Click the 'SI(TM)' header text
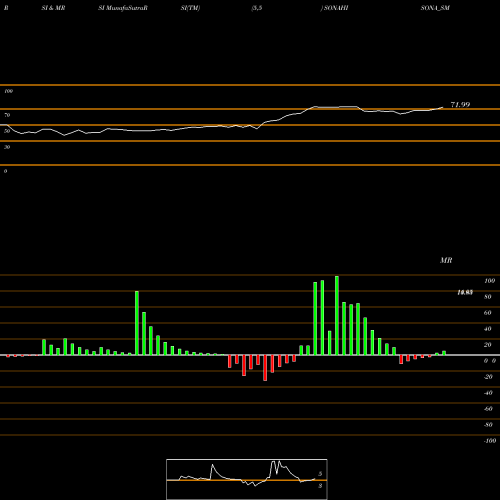The image size is (500, 500). click(x=190, y=8)
